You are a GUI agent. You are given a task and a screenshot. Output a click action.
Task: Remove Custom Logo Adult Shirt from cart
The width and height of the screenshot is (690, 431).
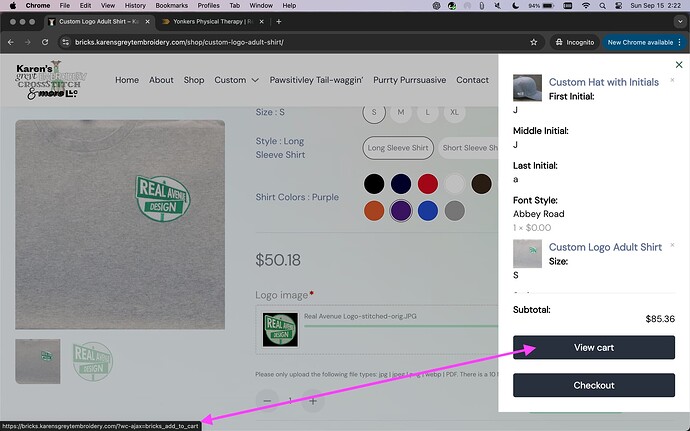[672, 245]
